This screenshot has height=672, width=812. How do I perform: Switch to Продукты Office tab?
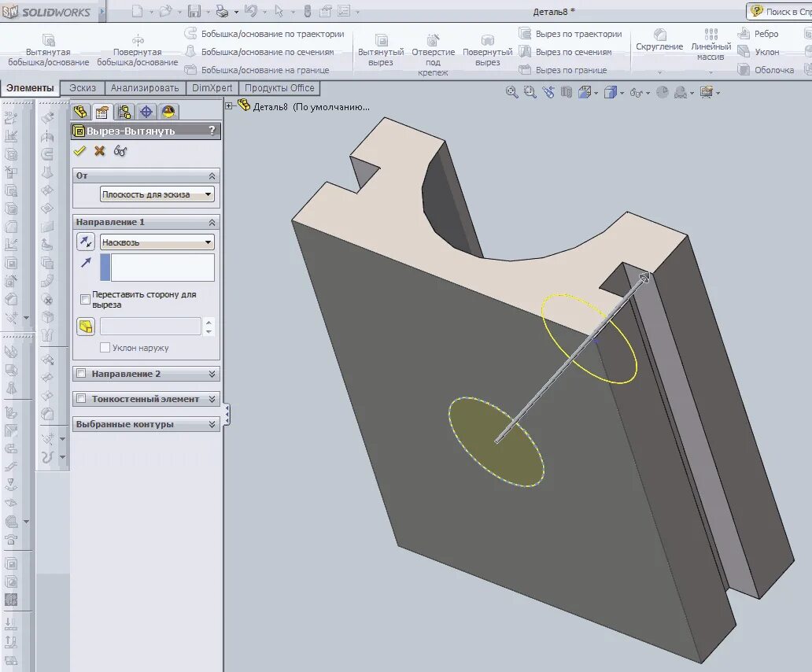click(279, 88)
